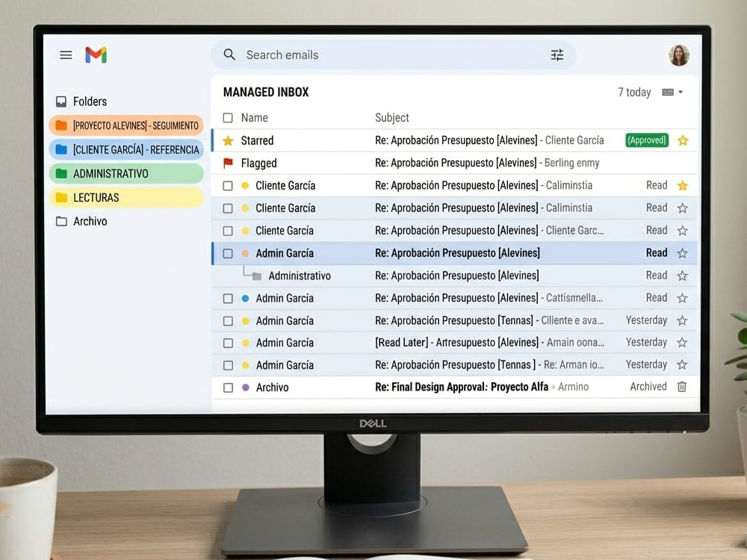Image resolution: width=747 pixels, height=560 pixels.
Task: Check the Read Later email checkbox
Action: pos(228,343)
